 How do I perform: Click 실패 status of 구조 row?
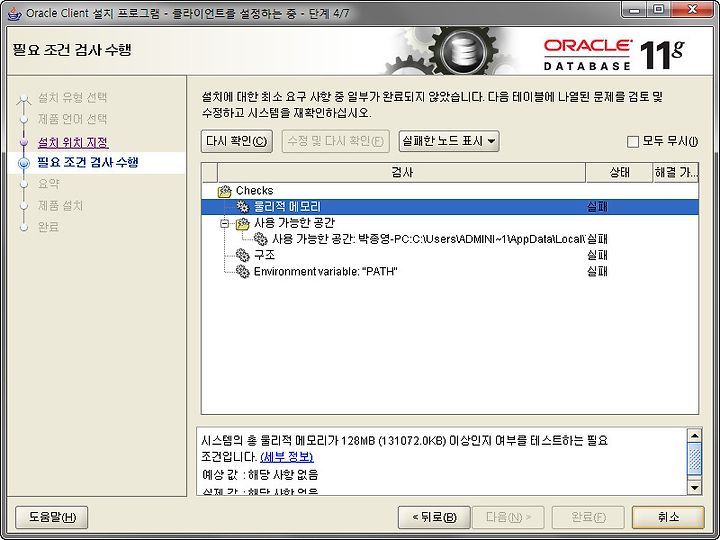pos(597,255)
